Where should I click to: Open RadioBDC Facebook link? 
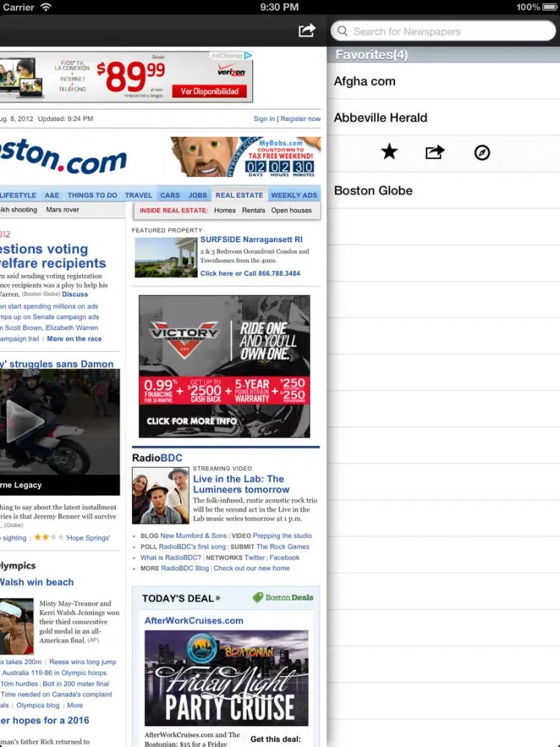284,557
